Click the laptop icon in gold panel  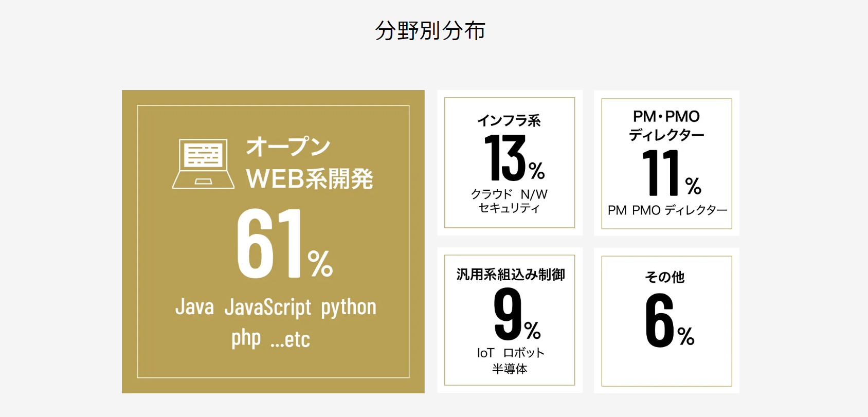203,164
